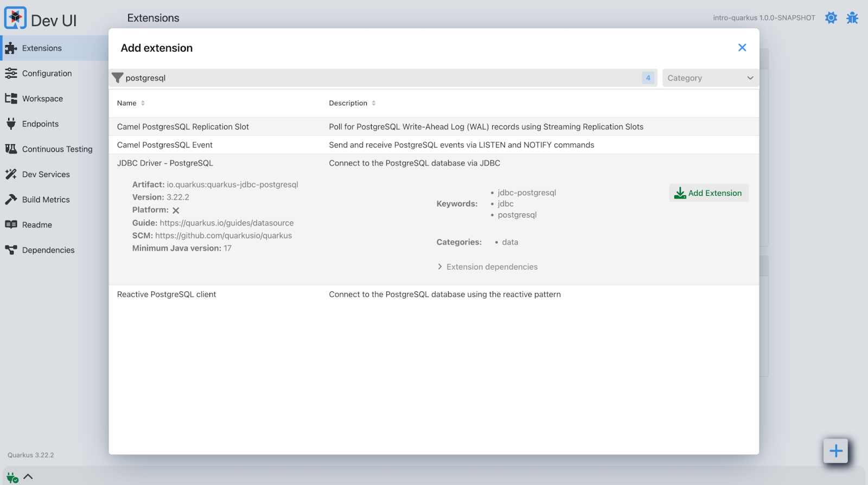Expand the Extension dependencies section
This screenshot has width=868, height=485.
click(487, 267)
